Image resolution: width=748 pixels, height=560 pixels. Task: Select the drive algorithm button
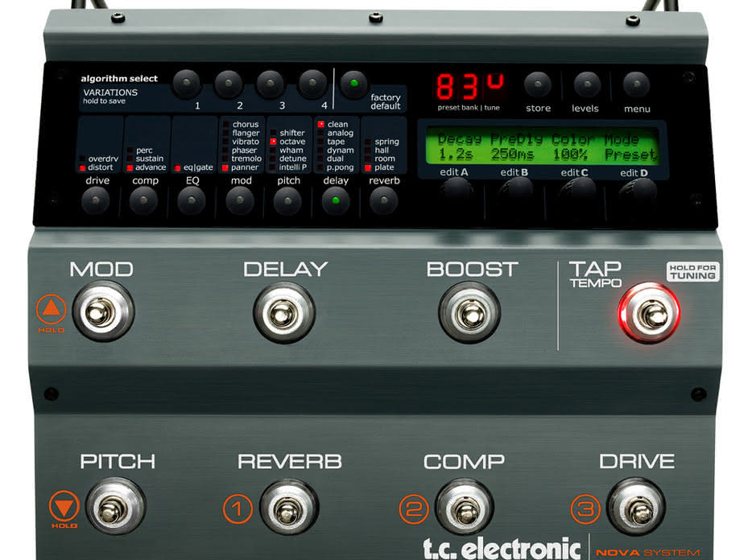95,200
